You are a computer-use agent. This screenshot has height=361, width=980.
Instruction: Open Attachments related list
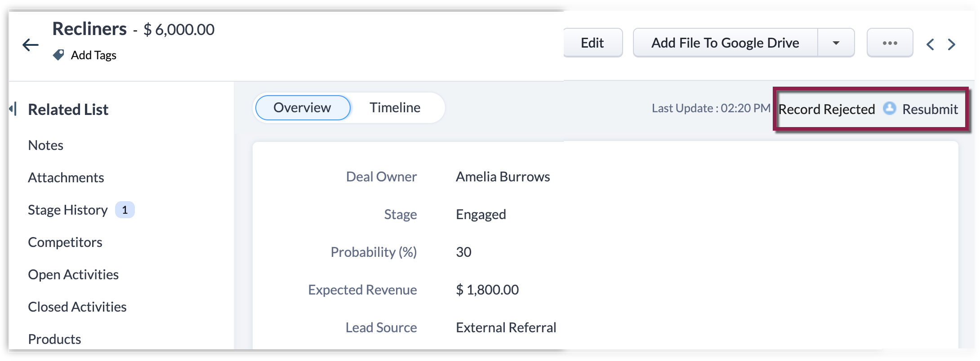tap(66, 178)
